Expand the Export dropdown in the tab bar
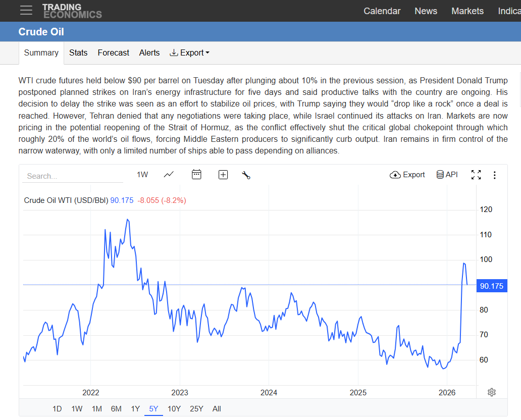 click(189, 53)
